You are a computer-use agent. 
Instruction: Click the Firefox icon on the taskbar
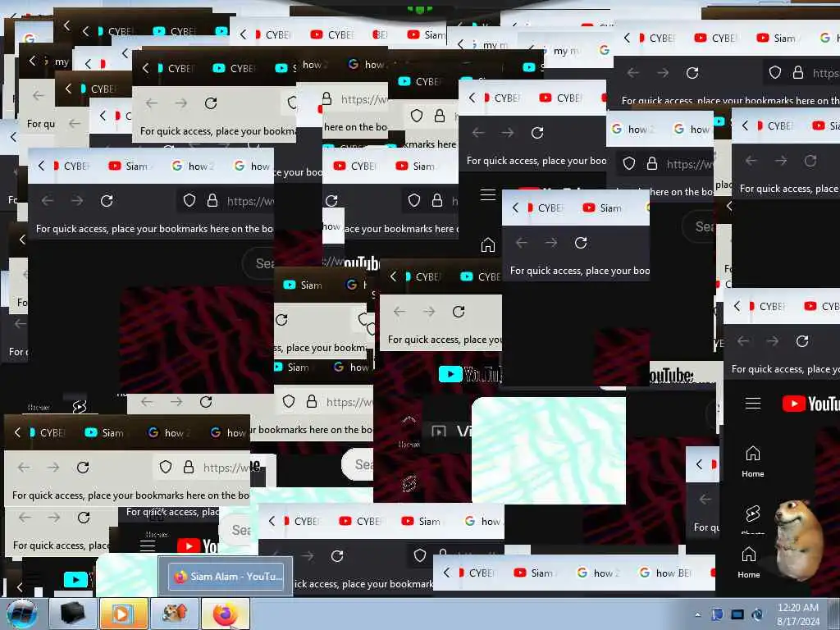[225, 614]
